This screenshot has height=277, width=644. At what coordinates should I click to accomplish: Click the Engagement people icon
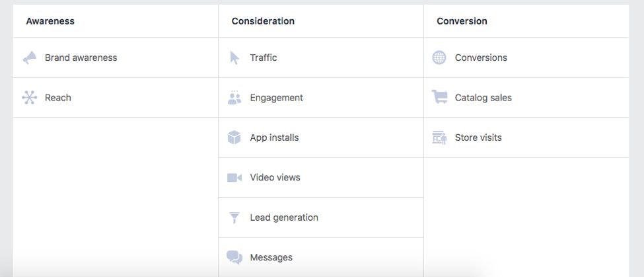234,98
